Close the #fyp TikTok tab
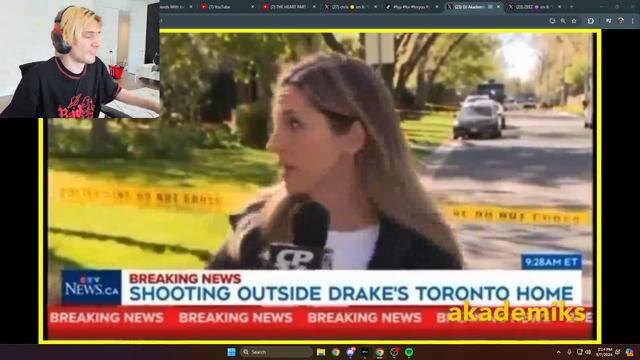 click(x=437, y=7)
